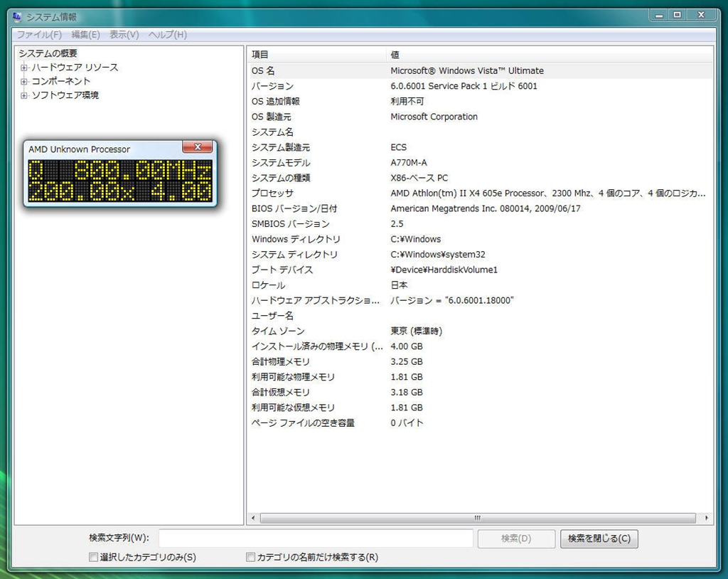Open the ファイル(F) menu
Viewport: 728px width, 579px height.
(40, 35)
